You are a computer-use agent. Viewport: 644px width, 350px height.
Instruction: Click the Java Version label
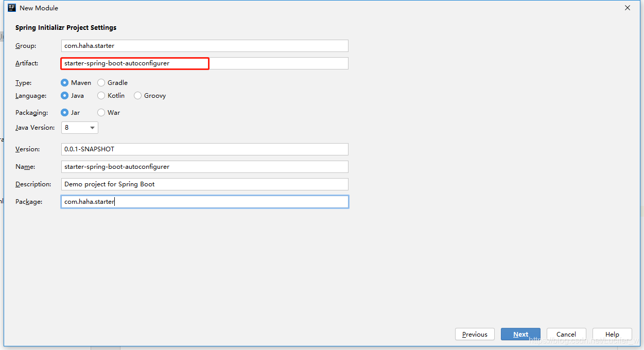tap(35, 128)
